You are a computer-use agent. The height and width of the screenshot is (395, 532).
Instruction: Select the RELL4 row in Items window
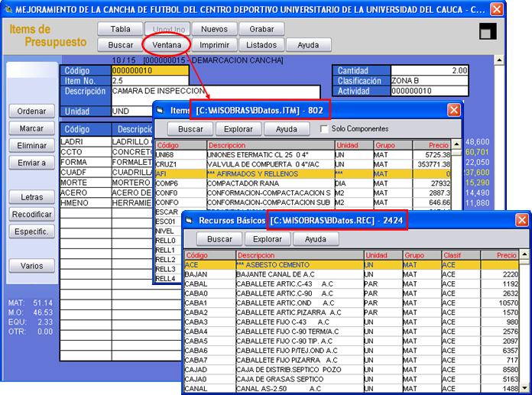click(x=168, y=279)
